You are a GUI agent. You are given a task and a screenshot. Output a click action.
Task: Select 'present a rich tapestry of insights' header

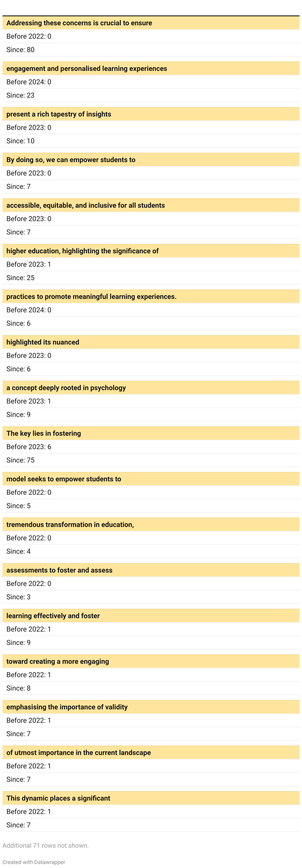(x=151, y=114)
